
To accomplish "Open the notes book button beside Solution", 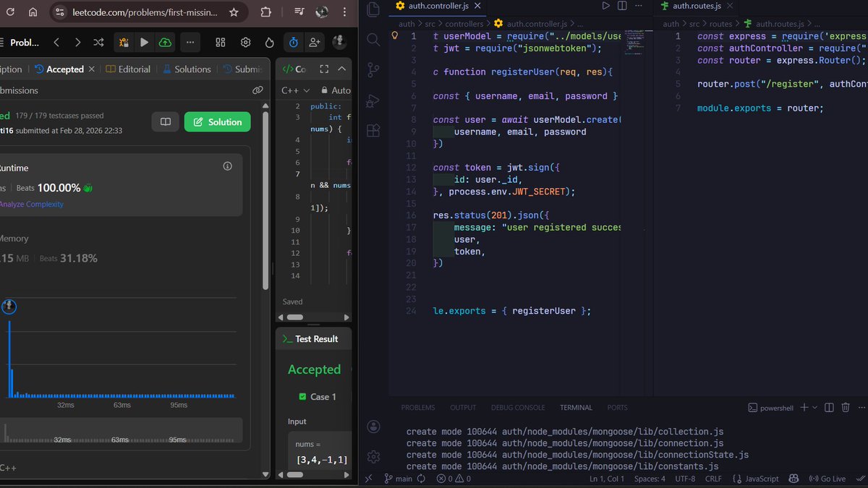I will 166,122.
